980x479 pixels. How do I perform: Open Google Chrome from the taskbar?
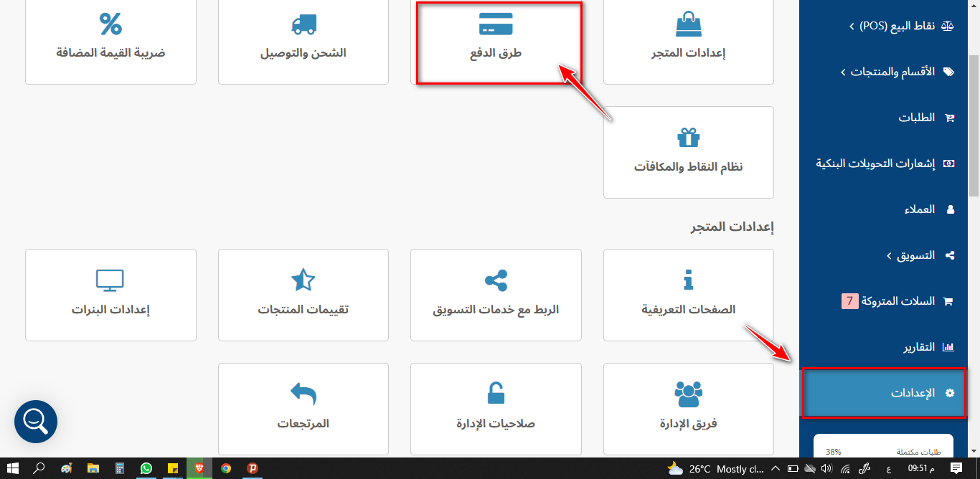[x=226, y=468]
